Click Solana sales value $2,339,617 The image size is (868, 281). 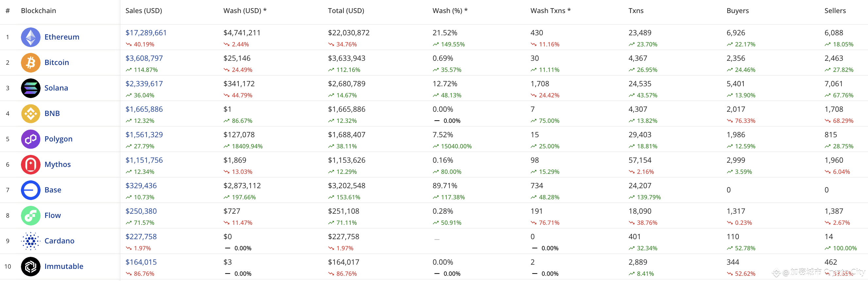tap(144, 84)
